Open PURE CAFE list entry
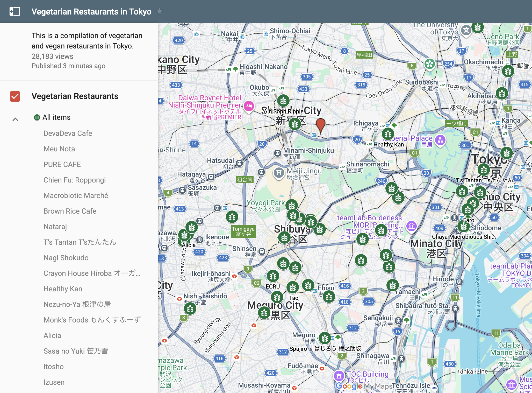 (62, 164)
